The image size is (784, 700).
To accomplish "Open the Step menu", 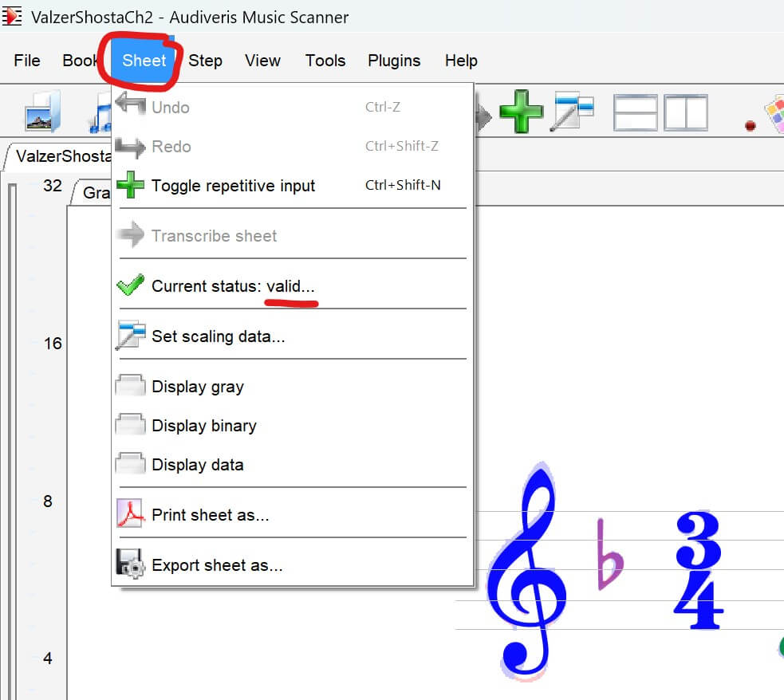I will pos(205,61).
